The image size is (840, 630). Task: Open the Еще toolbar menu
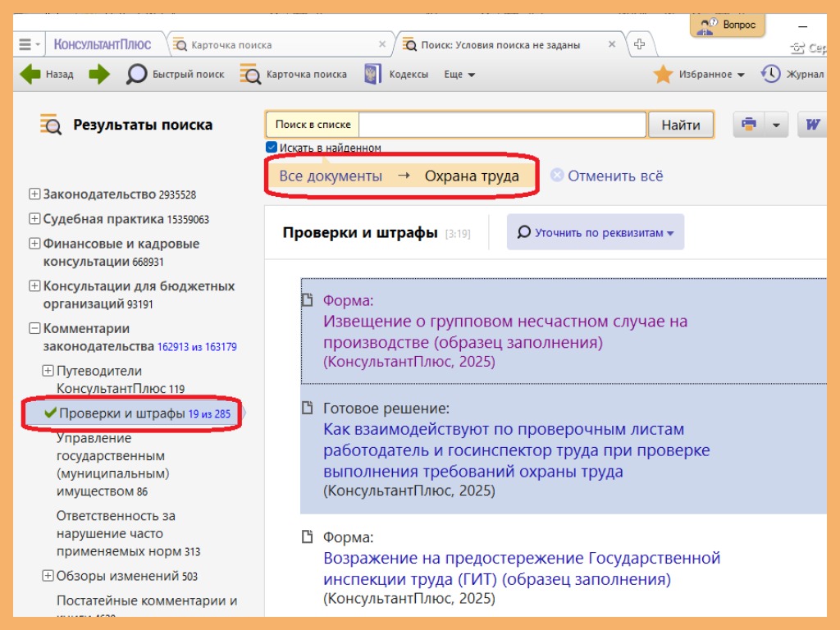point(459,75)
